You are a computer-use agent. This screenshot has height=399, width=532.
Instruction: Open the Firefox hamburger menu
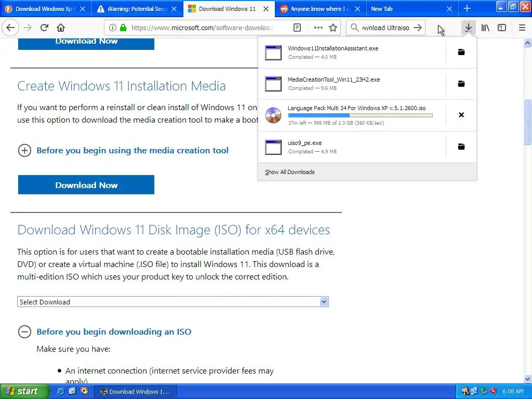pos(522,28)
